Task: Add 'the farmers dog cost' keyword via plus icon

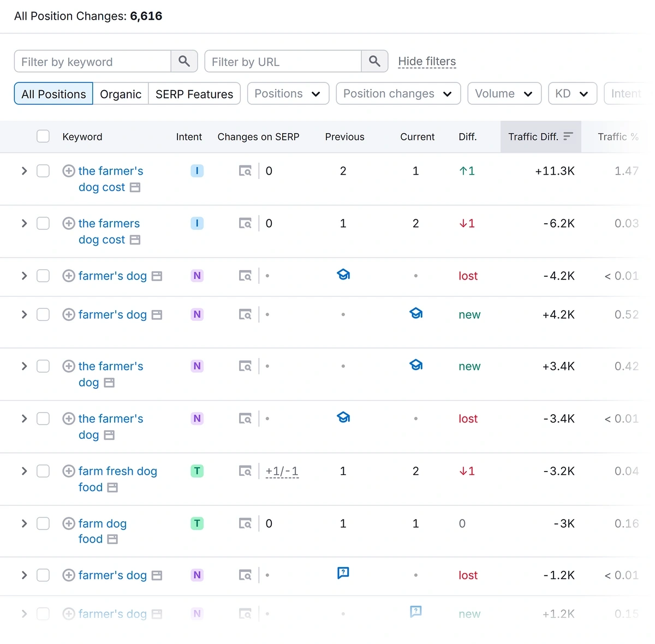Action: (69, 223)
